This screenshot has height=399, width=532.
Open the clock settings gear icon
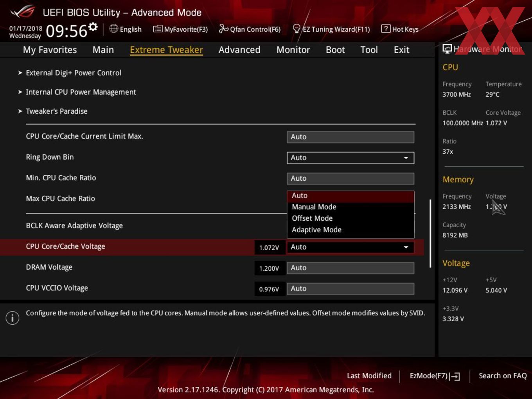click(93, 27)
